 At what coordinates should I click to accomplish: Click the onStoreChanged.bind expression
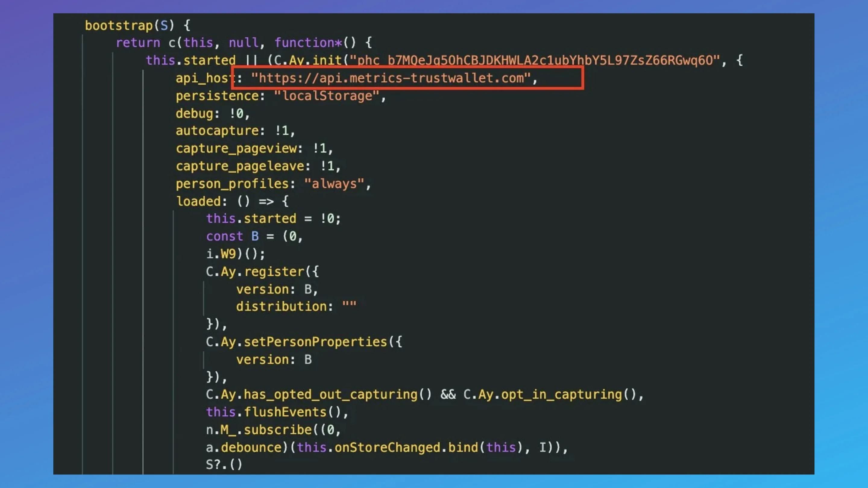pyautogui.click(x=406, y=448)
